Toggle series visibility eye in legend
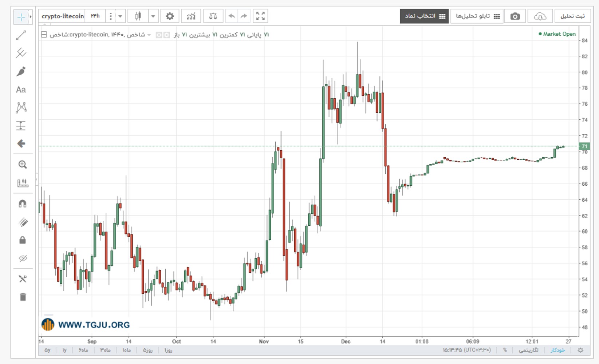 click(159, 35)
